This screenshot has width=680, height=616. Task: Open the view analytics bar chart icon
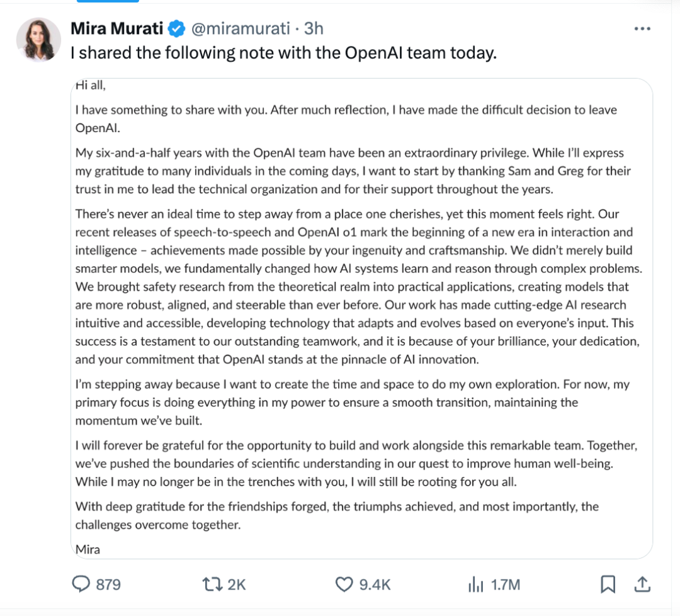tap(475, 585)
